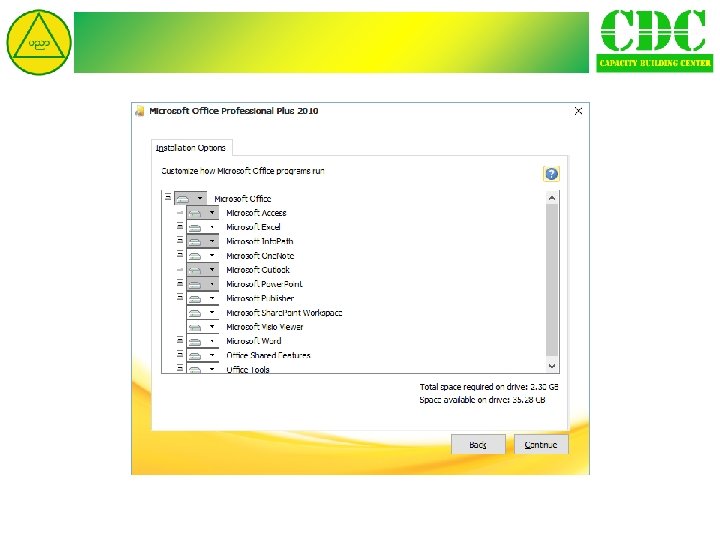
Task: Select the Office Shared Features label
Action: click(x=268, y=355)
